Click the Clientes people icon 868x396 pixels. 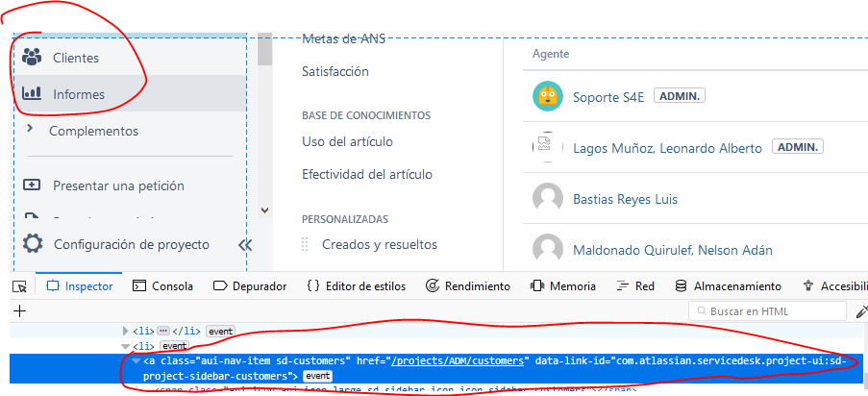(x=32, y=57)
